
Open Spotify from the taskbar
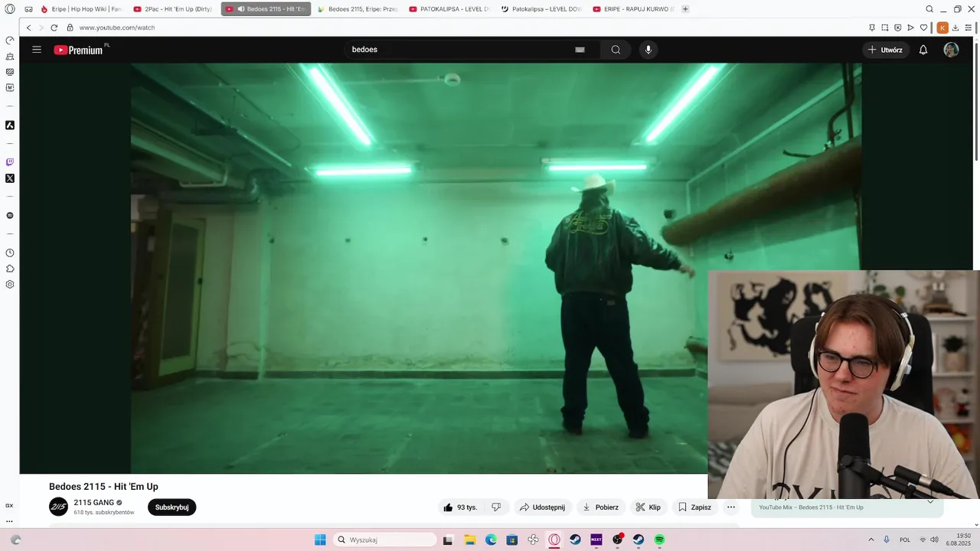659,540
